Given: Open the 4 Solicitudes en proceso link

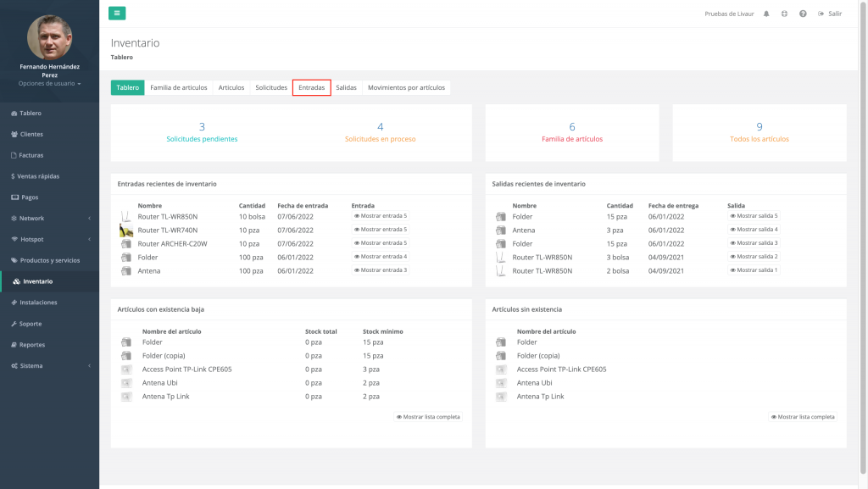Looking at the screenshot, I should coord(381,132).
